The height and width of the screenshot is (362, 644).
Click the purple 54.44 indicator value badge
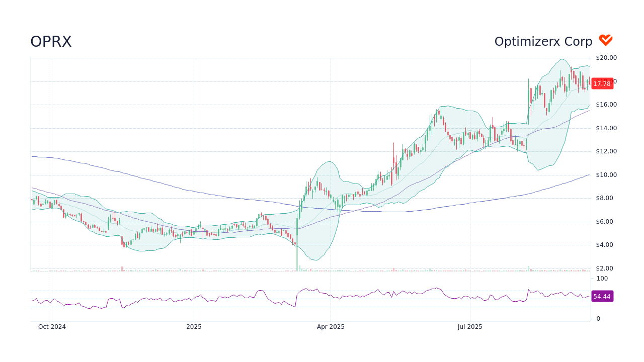[602, 296]
